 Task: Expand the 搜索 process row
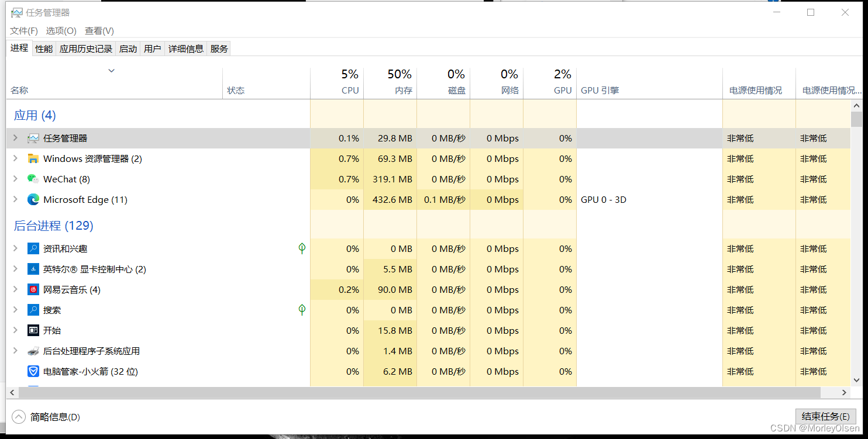[x=15, y=310]
